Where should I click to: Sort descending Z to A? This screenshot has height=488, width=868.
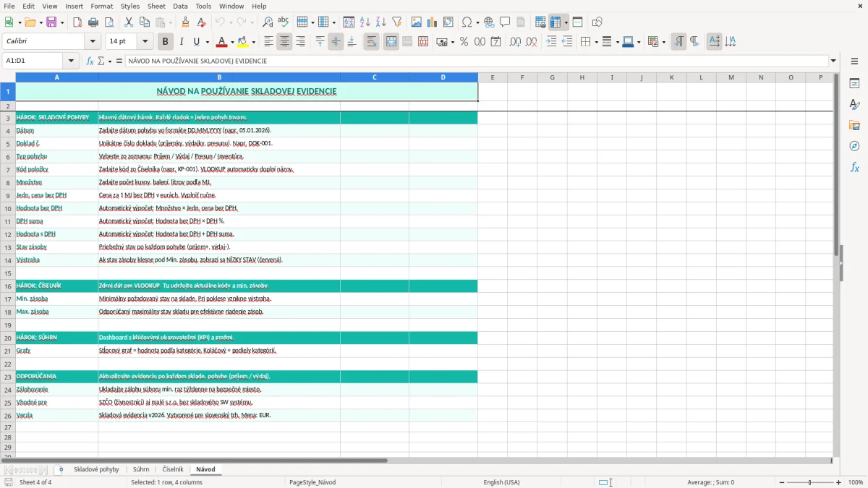tap(381, 22)
